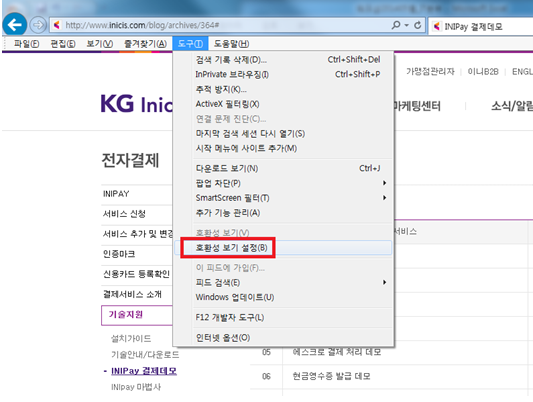Click the address bar search magnifier icon
Screen dimensions: 533x402
coord(396,25)
